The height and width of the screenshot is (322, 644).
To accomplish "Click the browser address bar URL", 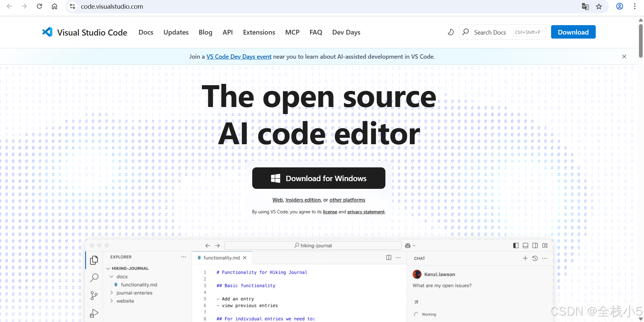I will tap(112, 6).
